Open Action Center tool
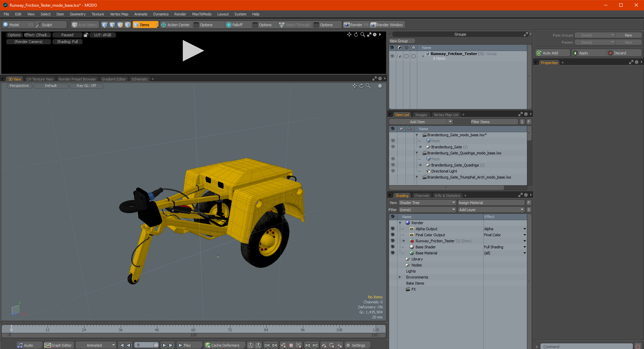This screenshot has width=644, height=349. [175, 25]
